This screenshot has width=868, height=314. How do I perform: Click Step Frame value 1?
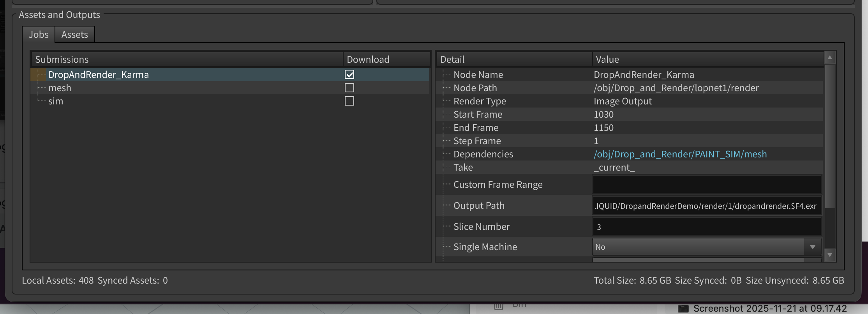(x=596, y=141)
